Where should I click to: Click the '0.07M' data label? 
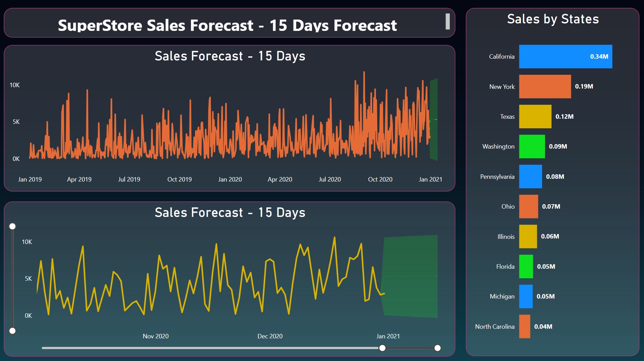pyautogui.click(x=551, y=207)
